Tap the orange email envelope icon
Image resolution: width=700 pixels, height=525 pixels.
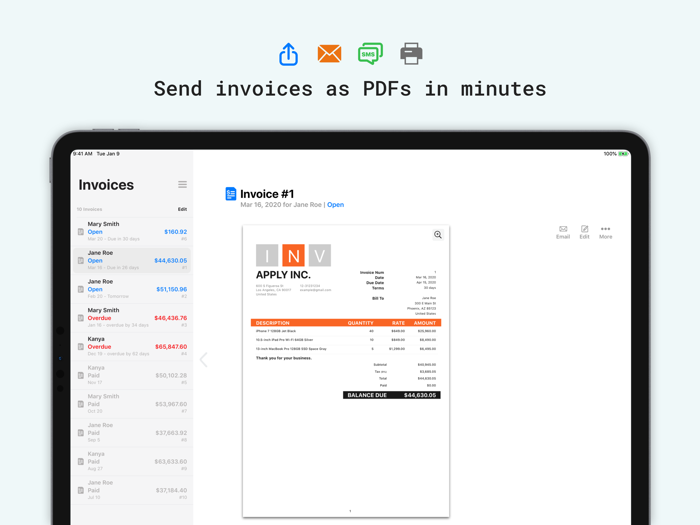pyautogui.click(x=329, y=54)
